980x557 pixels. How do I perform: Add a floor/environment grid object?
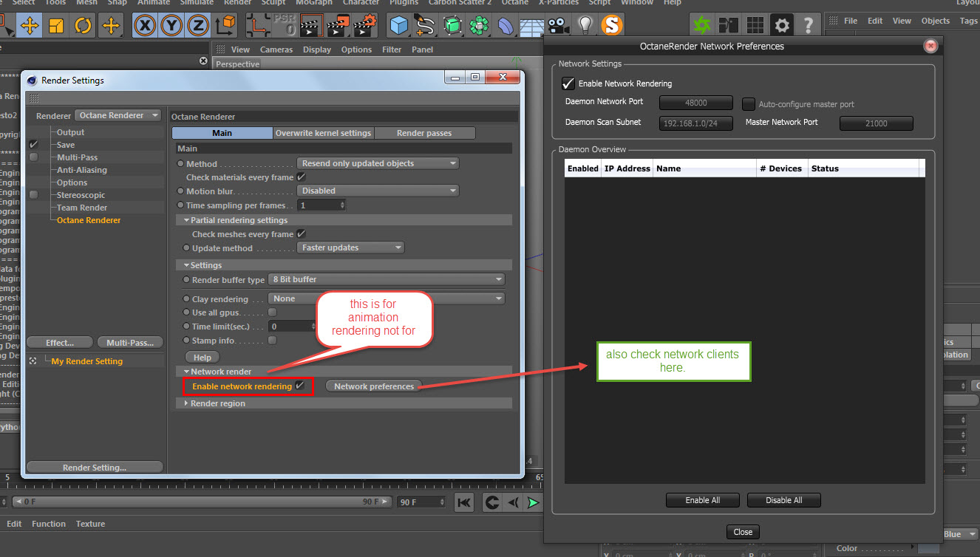tap(531, 27)
